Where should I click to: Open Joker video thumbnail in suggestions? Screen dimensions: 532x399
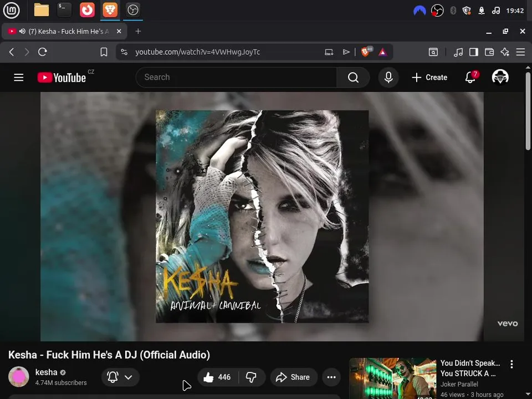click(393, 378)
